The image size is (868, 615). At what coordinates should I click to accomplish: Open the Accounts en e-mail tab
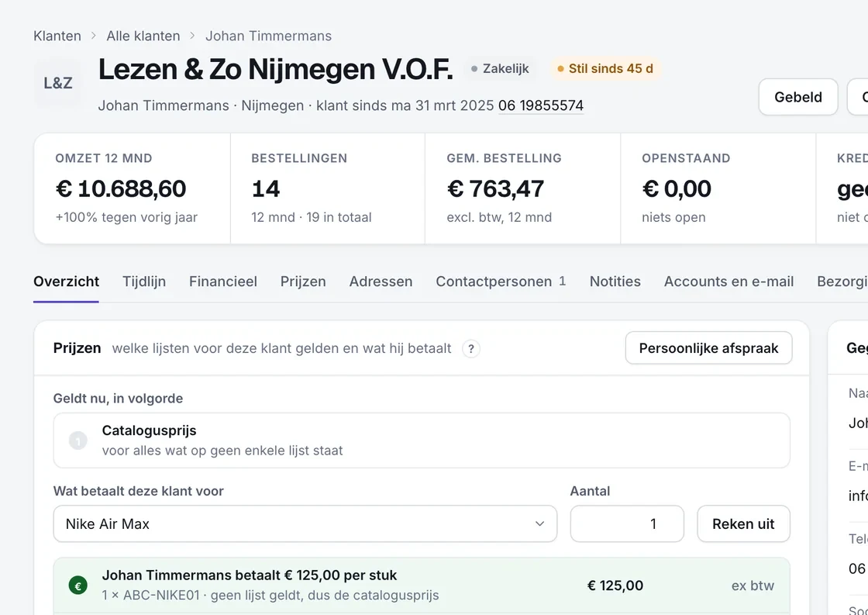(728, 282)
